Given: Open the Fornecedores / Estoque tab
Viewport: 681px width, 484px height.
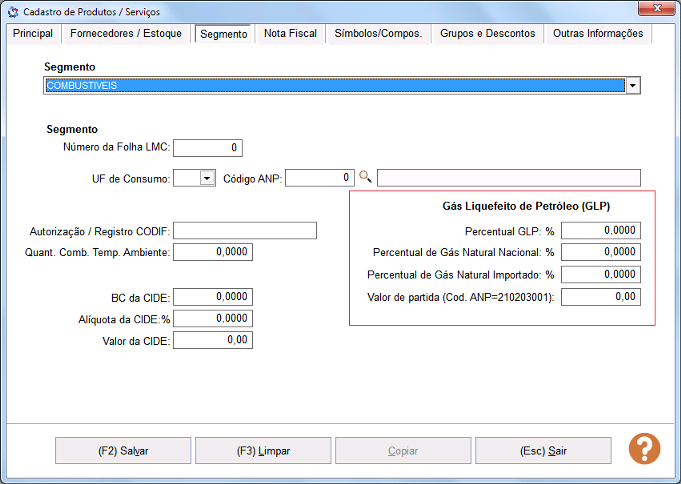Looking at the screenshot, I should [126, 34].
